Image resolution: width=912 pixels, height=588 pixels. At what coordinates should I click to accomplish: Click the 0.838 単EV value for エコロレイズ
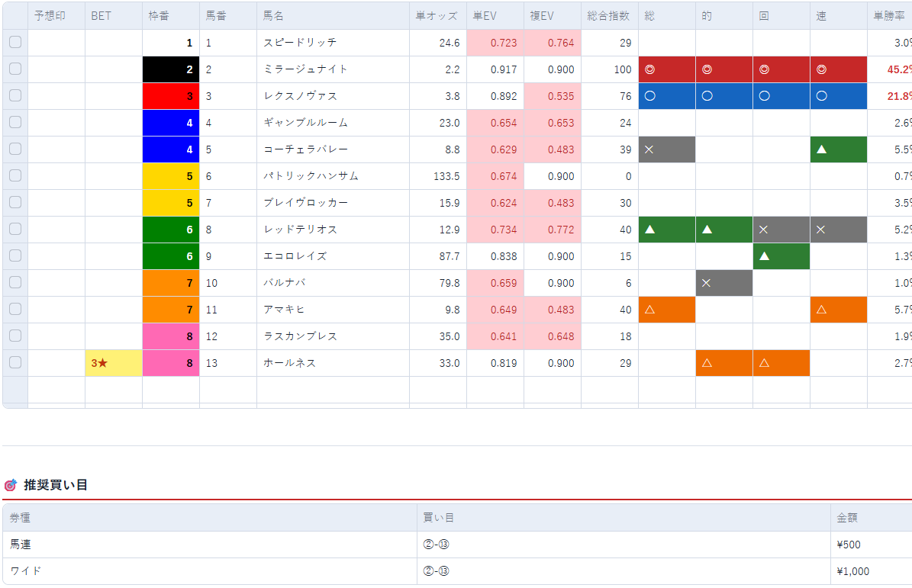[504, 256]
